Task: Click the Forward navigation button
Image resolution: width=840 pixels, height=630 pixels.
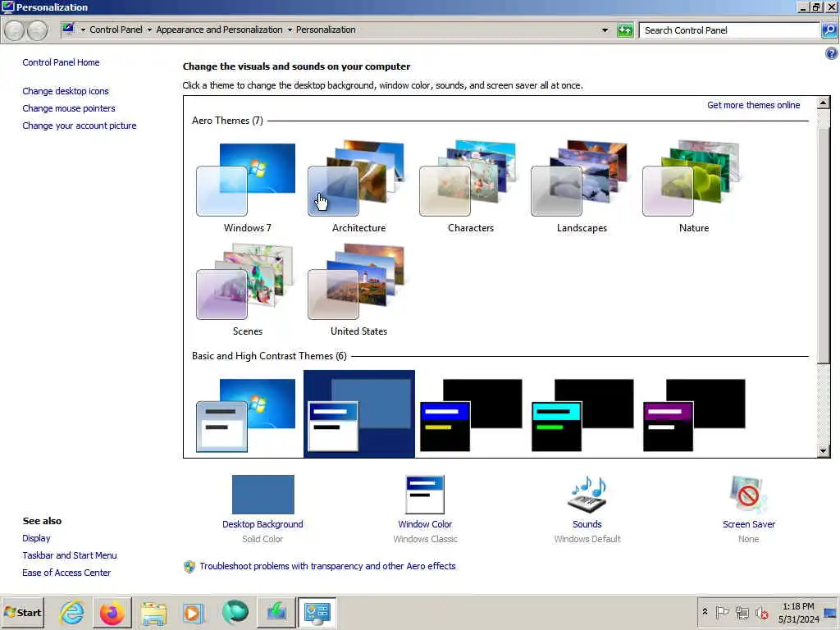Action: tap(36, 30)
